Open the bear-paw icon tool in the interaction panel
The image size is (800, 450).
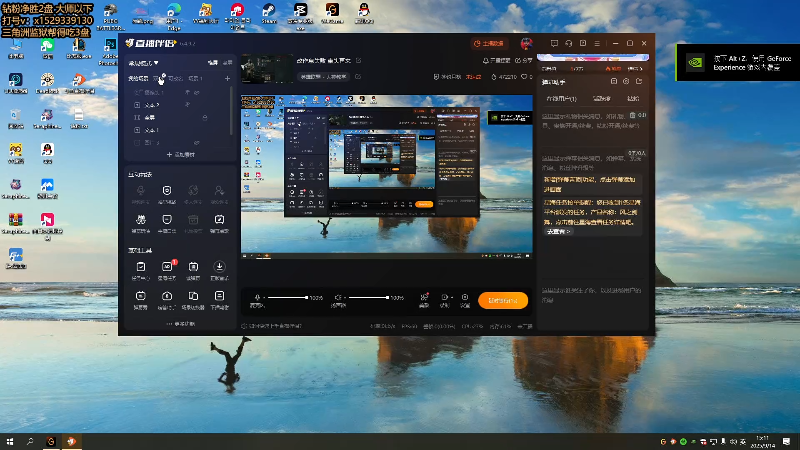[x=140, y=219]
